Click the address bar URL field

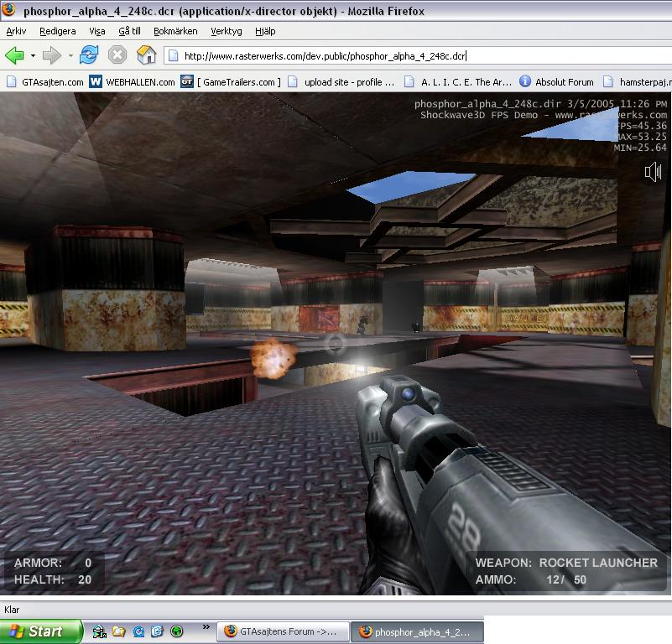click(x=418, y=55)
